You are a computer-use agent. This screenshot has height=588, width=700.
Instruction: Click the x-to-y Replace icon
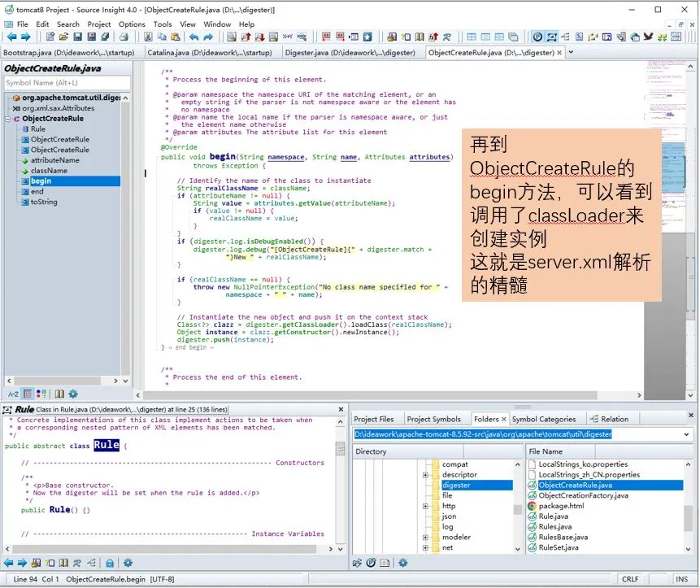pos(288,37)
